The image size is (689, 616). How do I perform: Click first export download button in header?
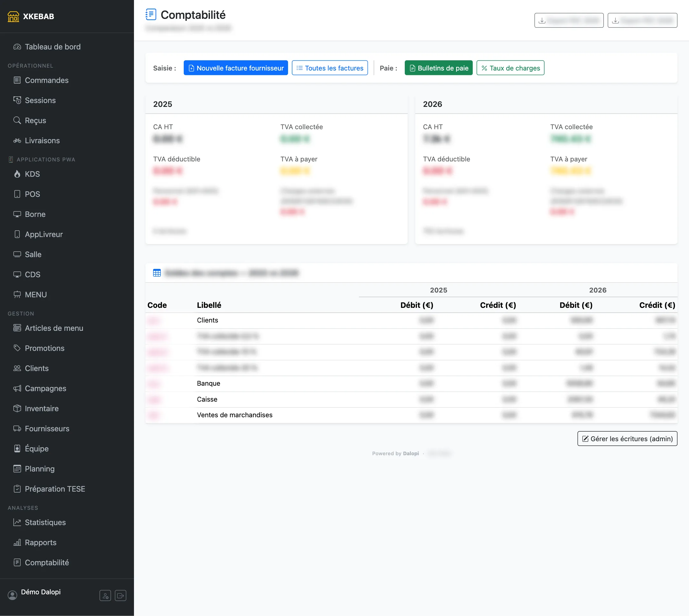[569, 21]
